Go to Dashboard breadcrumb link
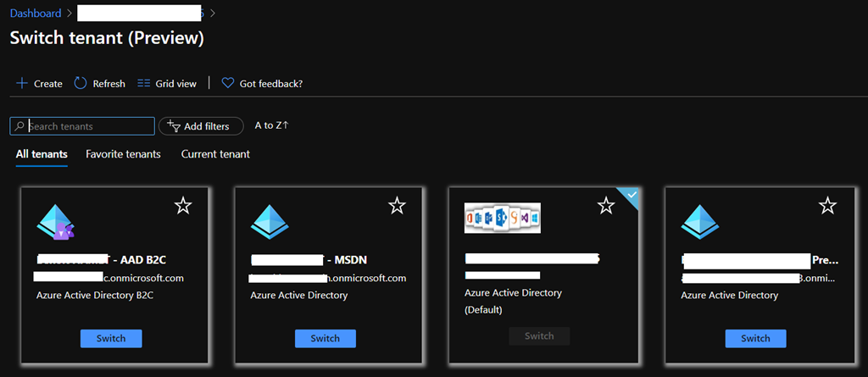The height and width of the screenshot is (377, 868). point(35,14)
